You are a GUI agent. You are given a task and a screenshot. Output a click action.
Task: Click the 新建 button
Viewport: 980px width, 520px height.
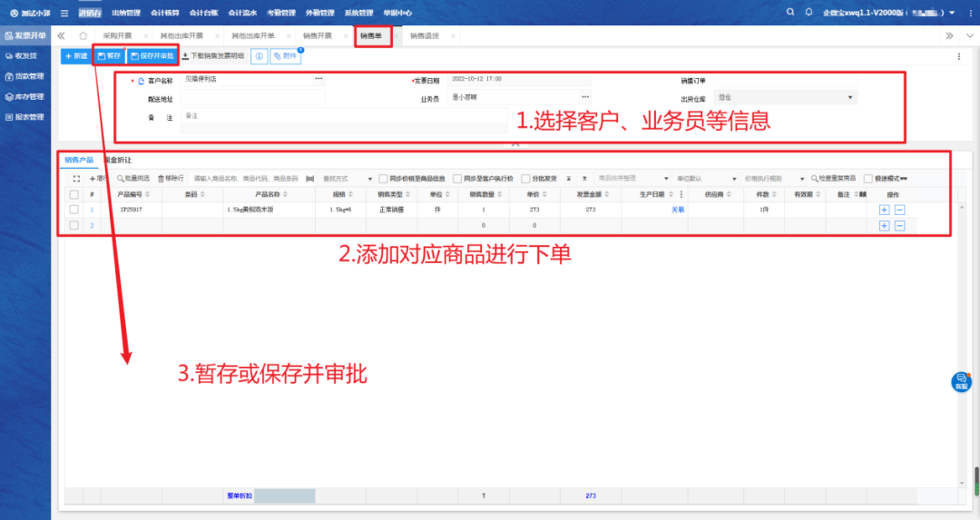76,56
